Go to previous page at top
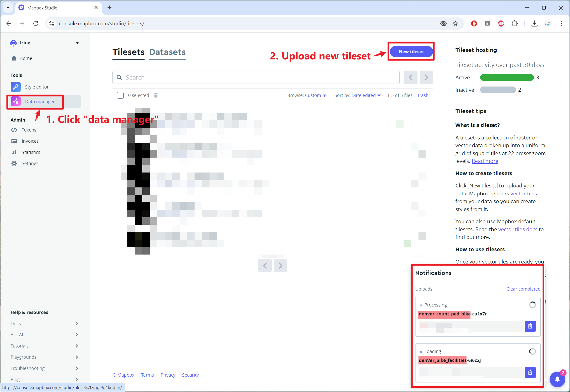Image resolution: width=570 pixels, height=392 pixels. 411,77
